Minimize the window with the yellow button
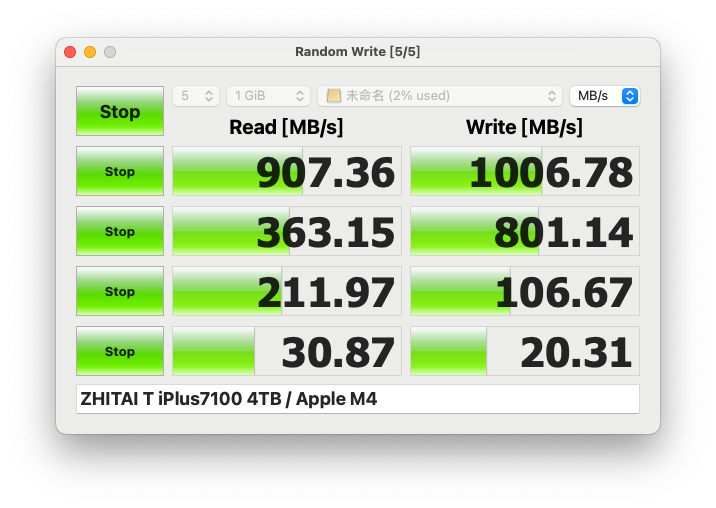The height and width of the screenshot is (508, 716). click(x=90, y=52)
